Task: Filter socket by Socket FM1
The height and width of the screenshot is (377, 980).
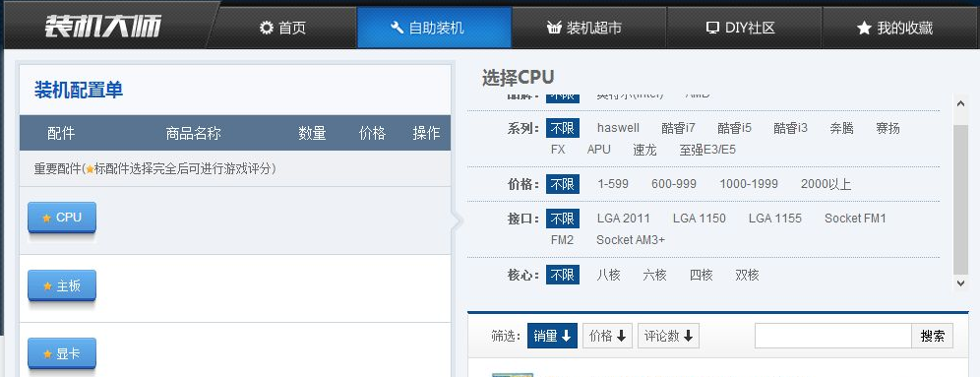Action: tap(855, 219)
